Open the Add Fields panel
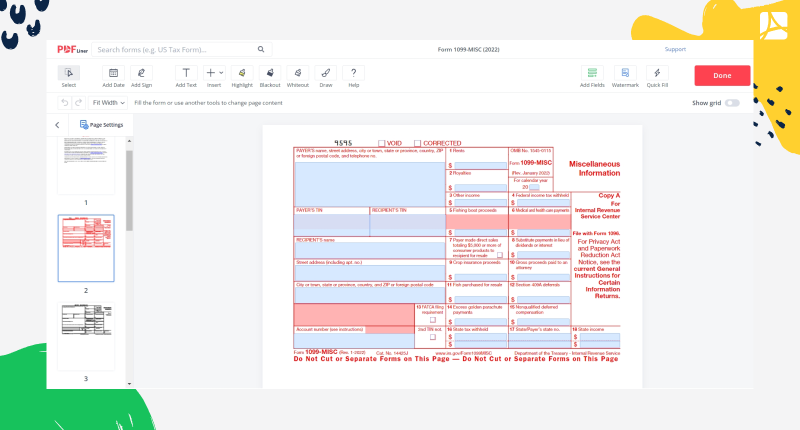The height and width of the screenshot is (430, 800). click(x=592, y=77)
